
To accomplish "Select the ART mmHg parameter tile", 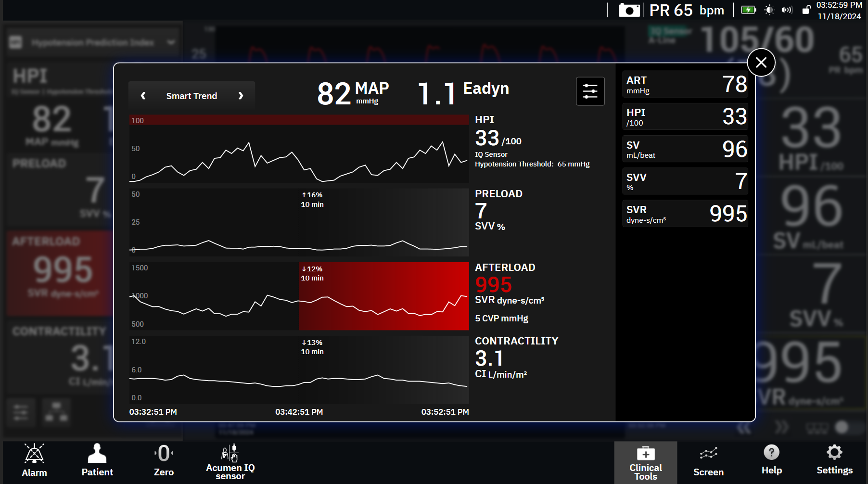I will [x=685, y=85].
